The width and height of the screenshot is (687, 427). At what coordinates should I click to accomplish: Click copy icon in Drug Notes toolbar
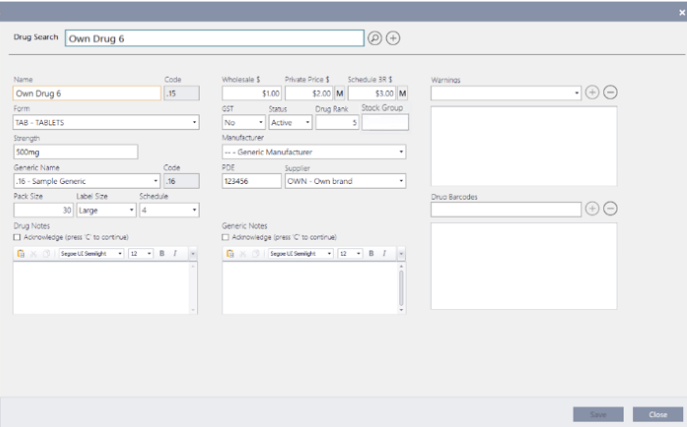(x=46, y=254)
